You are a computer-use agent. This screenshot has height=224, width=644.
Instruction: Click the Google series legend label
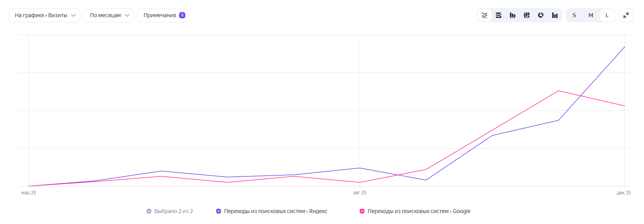click(419, 211)
